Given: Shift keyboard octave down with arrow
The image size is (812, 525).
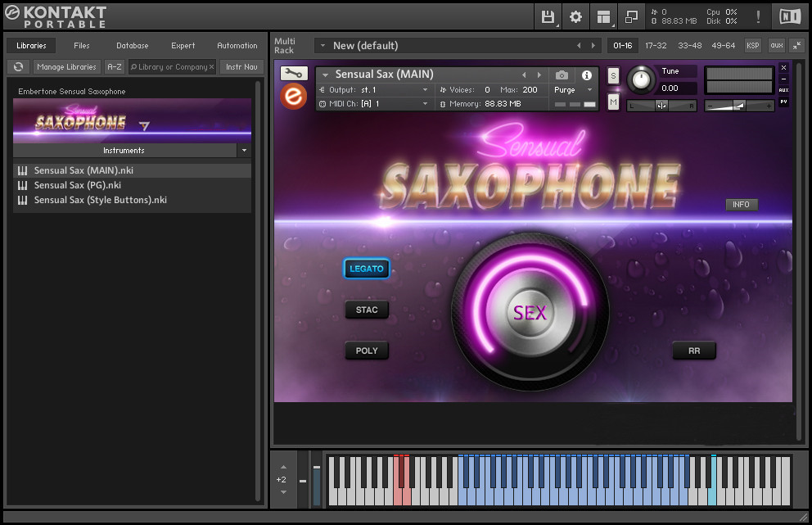Looking at the screenshot, I should [x=283, y=492].
